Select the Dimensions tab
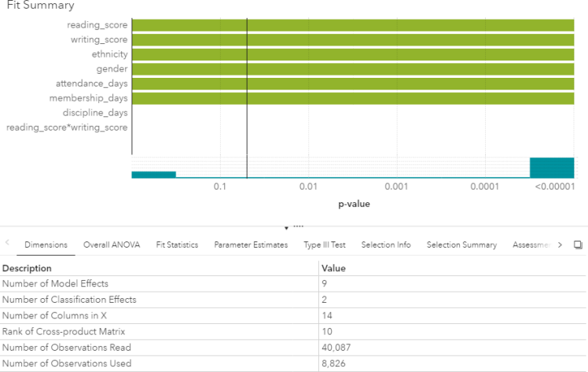 click(x=46, y=245)
